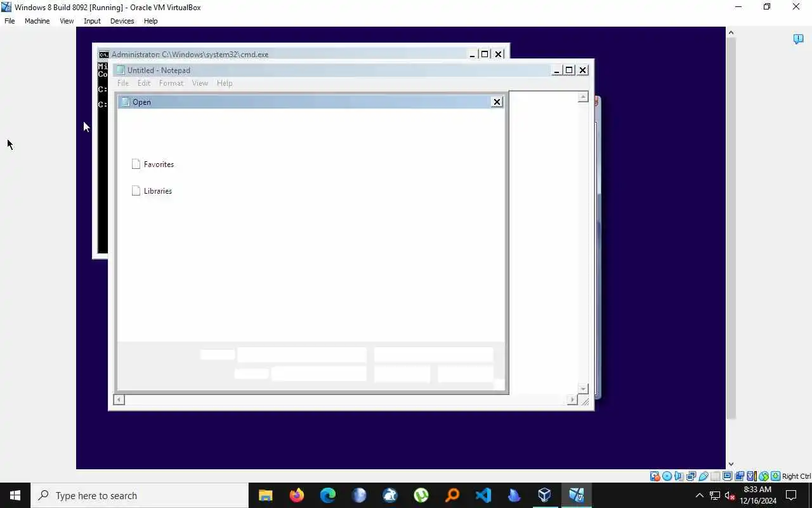Click the cmd.exe window title icon
The width and height of the screenshot is (812, 508).
click(x=104, y=55)
